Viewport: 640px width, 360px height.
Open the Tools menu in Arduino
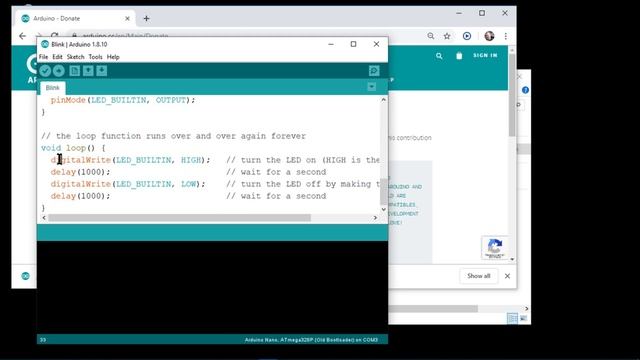click(x=95, y=57)
